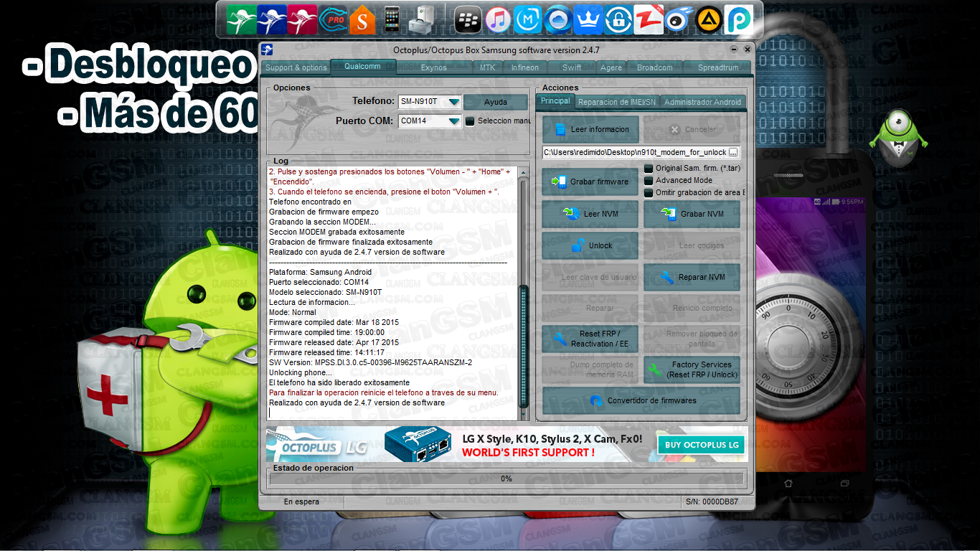Click the firmware file path field
Viewport: 980px width, 551px height.
pyautogui.click(x=635, y=152)
